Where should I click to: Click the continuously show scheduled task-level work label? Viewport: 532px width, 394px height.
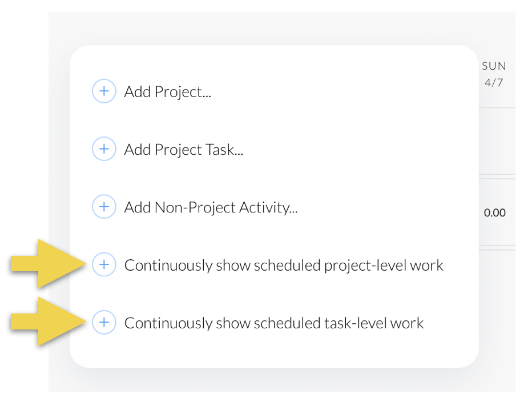pyautogui.click(x=274, y=323)
